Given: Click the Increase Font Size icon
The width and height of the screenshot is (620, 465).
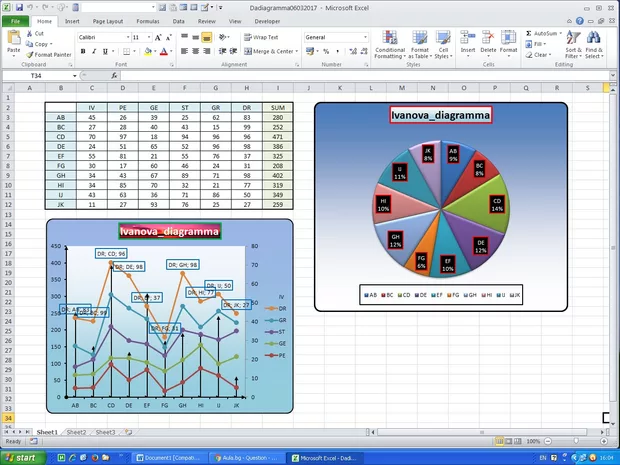Looking at the screenshot, I should coord(158,38).
